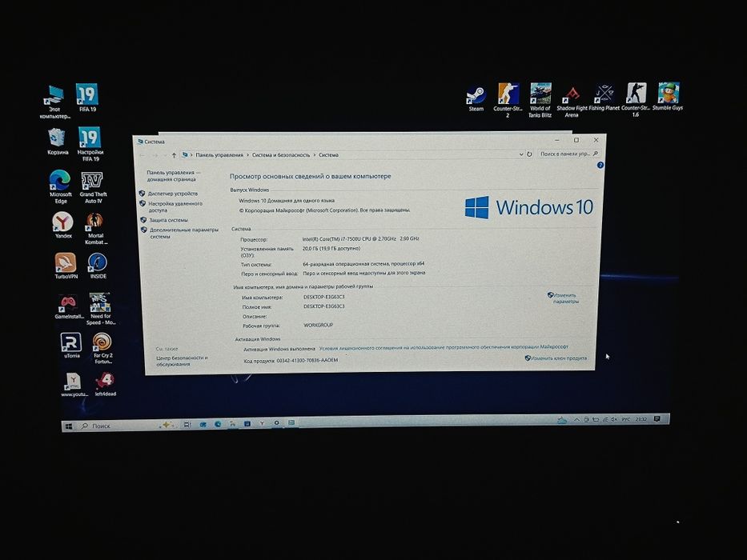The height and width of the screenshot is (560, 747).
Task: Select the GameInstall desktop icon
Action: (x=69, y=307)
